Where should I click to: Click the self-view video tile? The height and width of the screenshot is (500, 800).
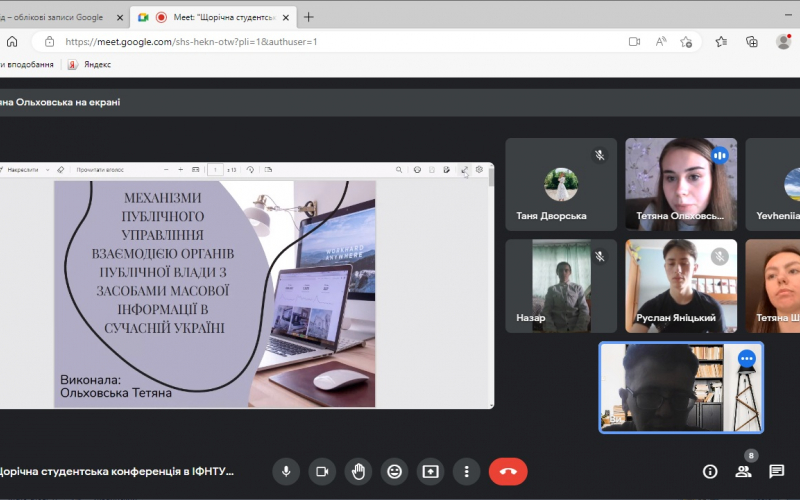(681, 388)
